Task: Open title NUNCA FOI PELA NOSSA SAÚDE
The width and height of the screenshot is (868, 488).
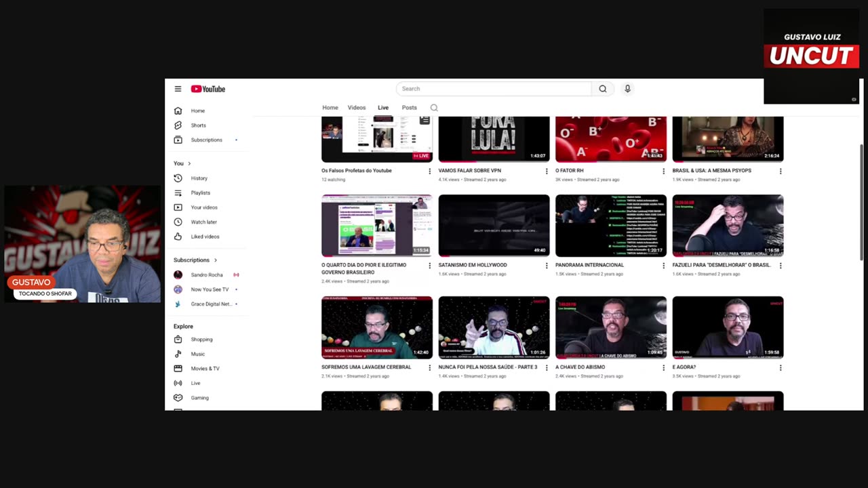Action: [488, 367]
